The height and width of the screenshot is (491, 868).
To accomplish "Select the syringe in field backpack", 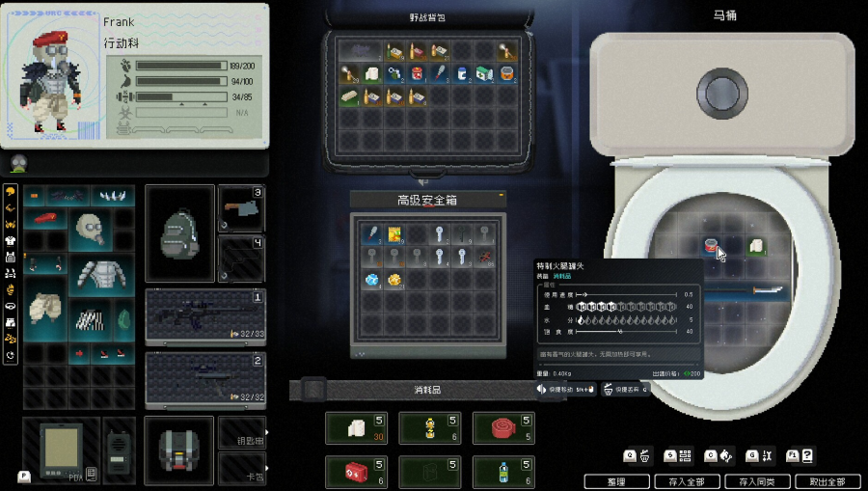I will click(440, 73).
